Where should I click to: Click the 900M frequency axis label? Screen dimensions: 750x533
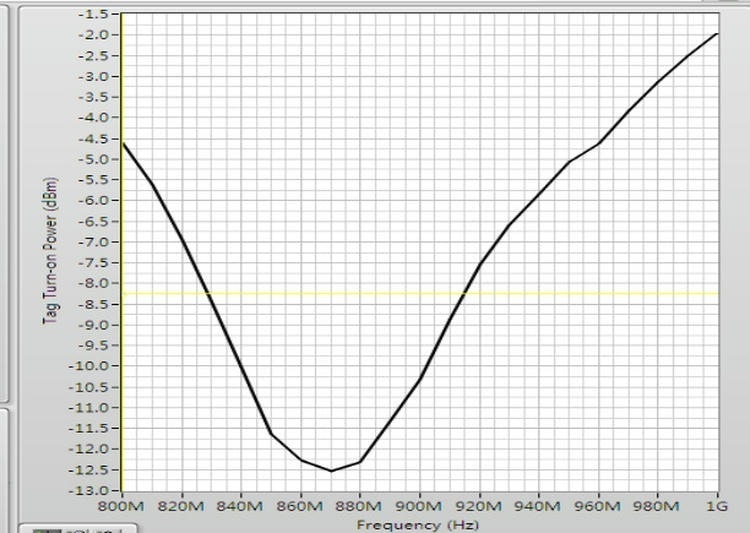coord(419,506)
